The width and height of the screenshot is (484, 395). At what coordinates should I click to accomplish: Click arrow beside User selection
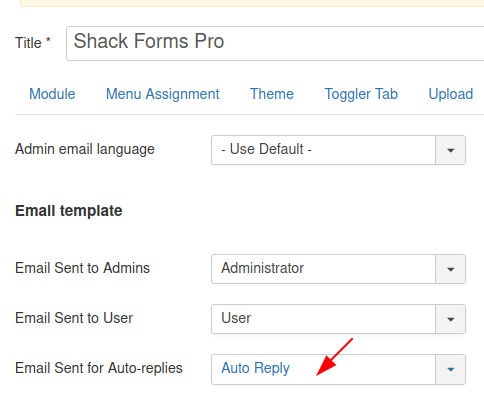(x=451, y=319)
